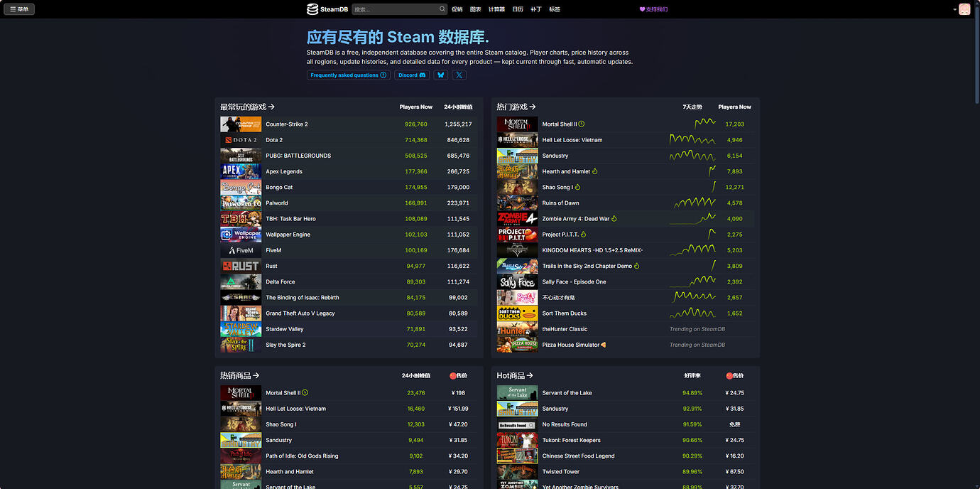The image size is (980, 489).
Task: Open the Discord link button
Action: click(412, 75)
